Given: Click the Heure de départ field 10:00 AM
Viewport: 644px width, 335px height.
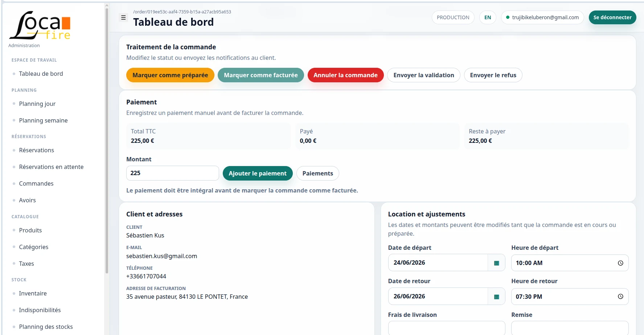Looking at the screenshot, I should point(570,263).
